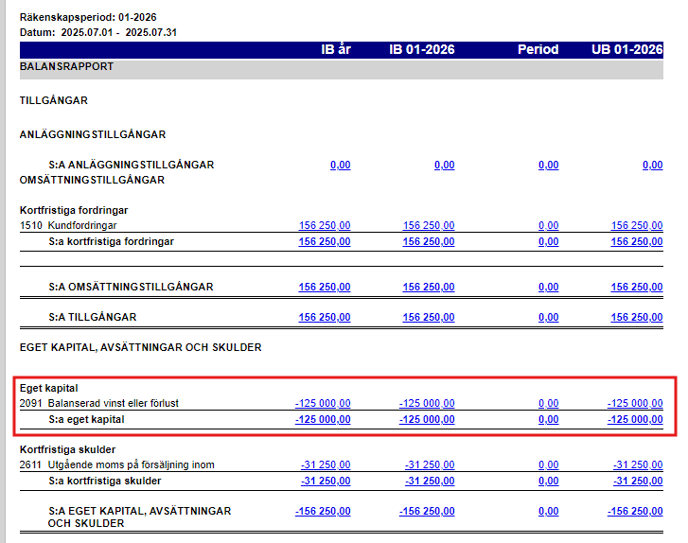Click IB 01-2026 value for 1510 Kundfordringar

(428, 225)
